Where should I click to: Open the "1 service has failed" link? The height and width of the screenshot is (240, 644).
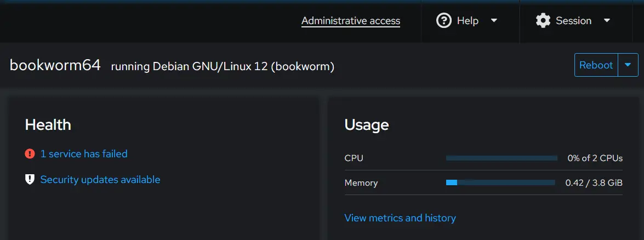click(x=84, y=153)
